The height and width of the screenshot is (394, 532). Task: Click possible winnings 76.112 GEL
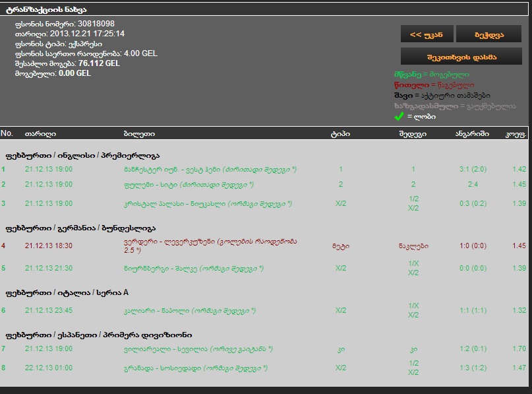click(99, 63)
